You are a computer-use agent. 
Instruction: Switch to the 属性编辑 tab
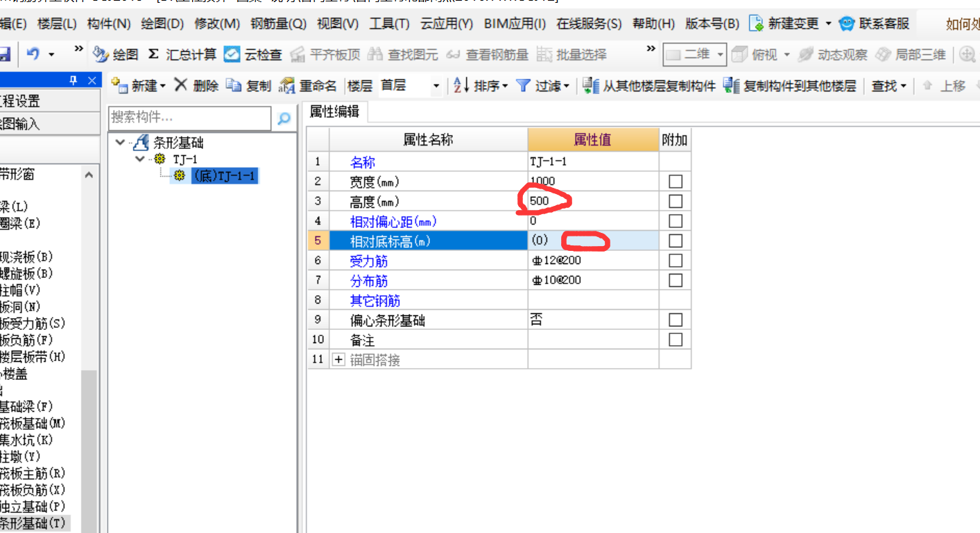tap(334, 112)
